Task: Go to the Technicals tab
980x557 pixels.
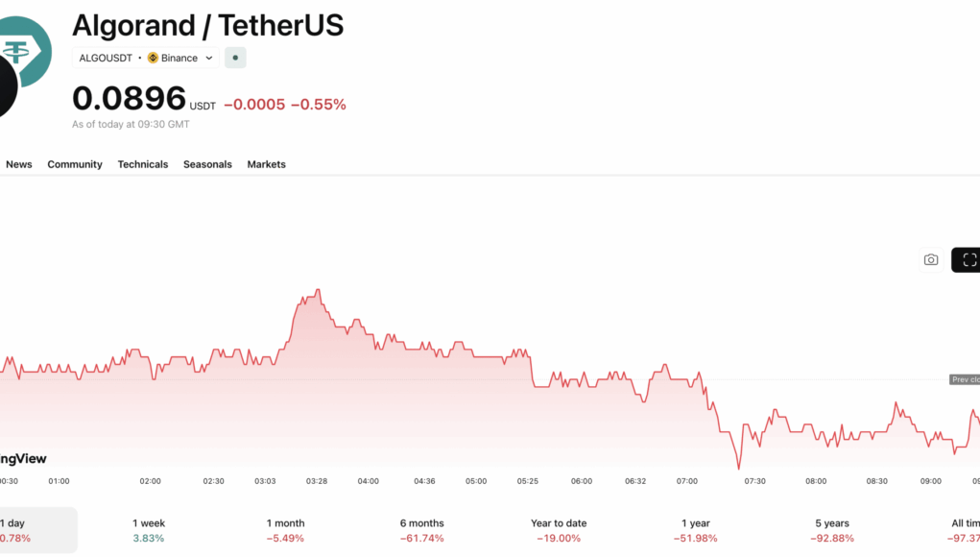Action: point(143,164)
